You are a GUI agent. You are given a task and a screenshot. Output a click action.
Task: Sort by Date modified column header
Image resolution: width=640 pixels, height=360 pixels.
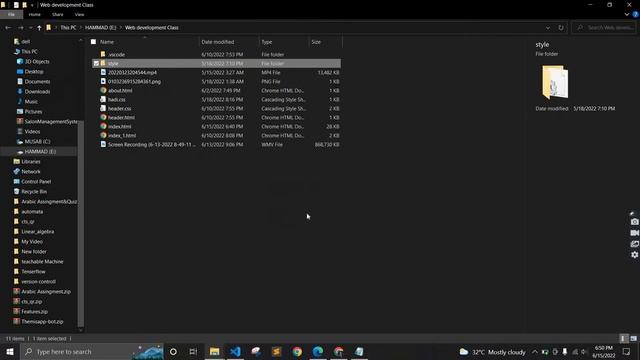coord(218,42)
